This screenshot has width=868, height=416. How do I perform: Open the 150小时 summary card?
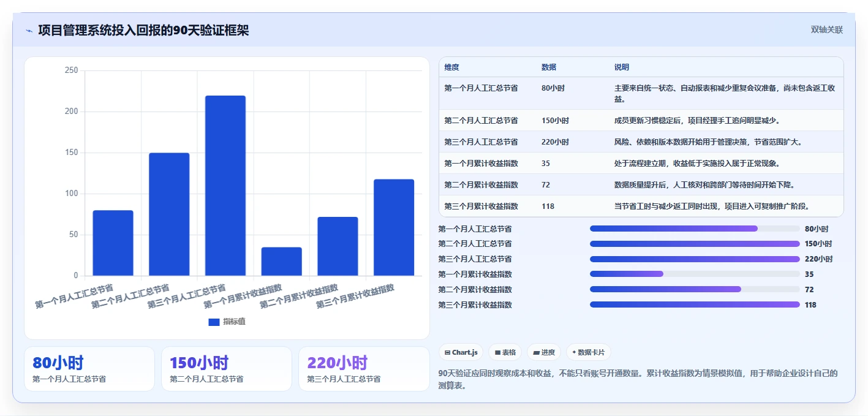coord(227,369)
